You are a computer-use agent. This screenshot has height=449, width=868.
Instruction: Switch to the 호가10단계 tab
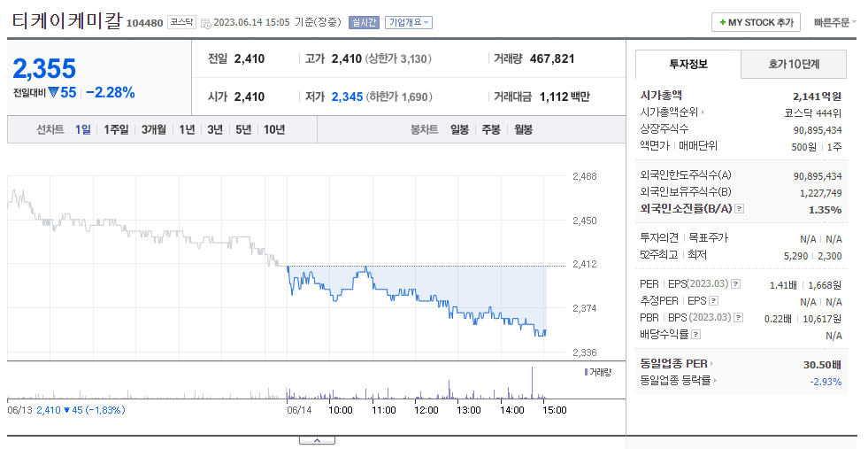pos(794,65)
